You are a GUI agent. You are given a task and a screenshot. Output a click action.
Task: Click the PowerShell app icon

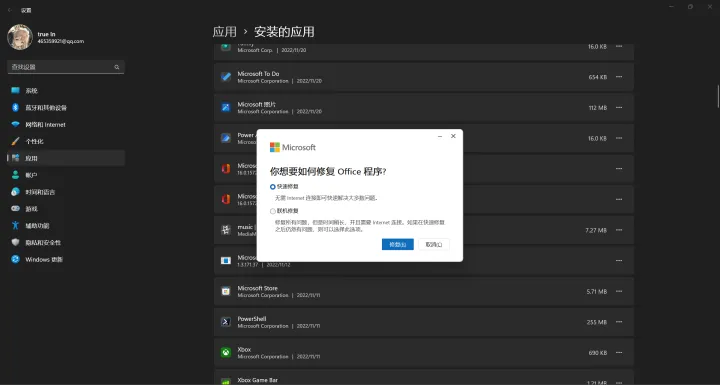225,322
